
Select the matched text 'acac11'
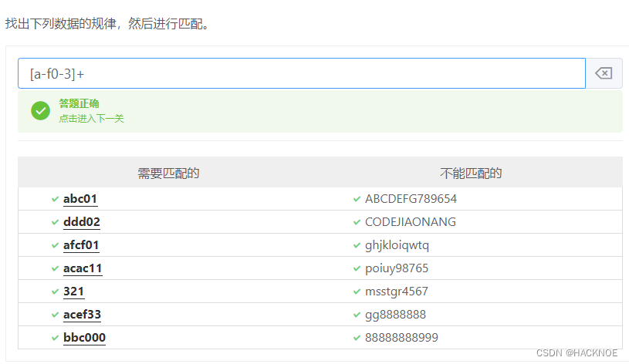(x=83, y=268)
